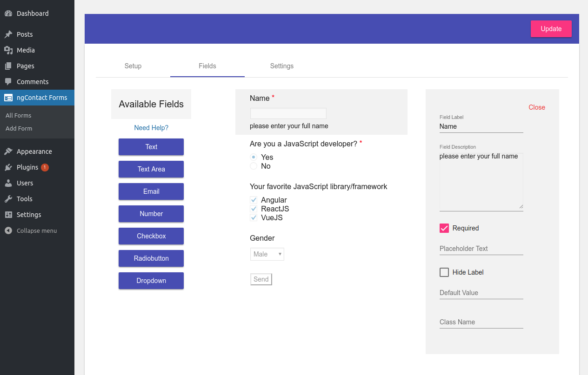Click the Plugins plug icon

click(8, 167)
